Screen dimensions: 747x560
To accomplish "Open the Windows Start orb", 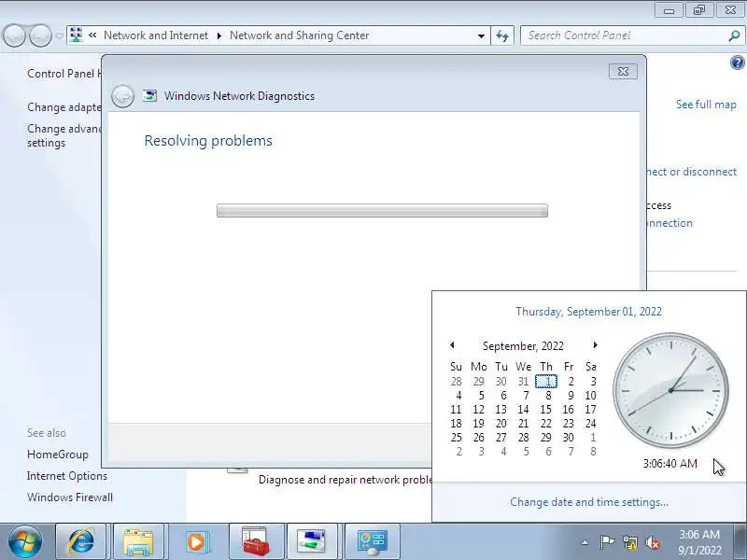I will point(24,542).
